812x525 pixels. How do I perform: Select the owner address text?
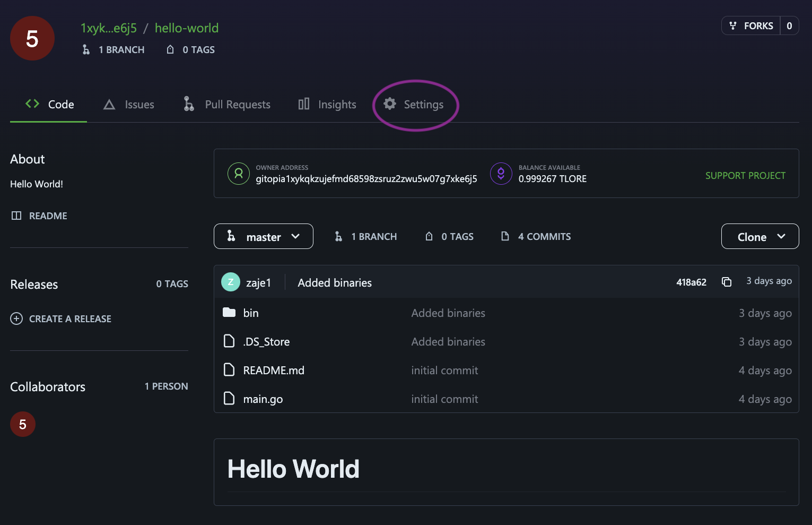[x=366, y=179]
